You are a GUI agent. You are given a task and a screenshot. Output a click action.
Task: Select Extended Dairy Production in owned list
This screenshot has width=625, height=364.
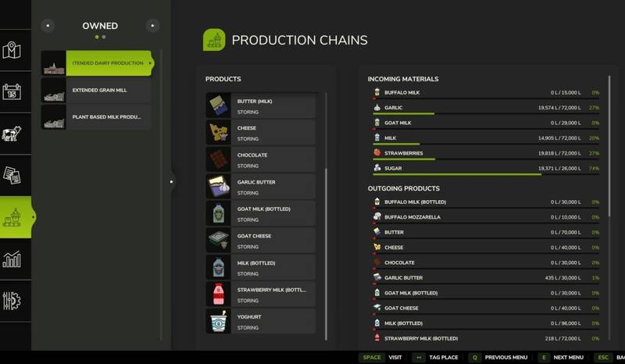pyautogui.click(x=98, y=63)
